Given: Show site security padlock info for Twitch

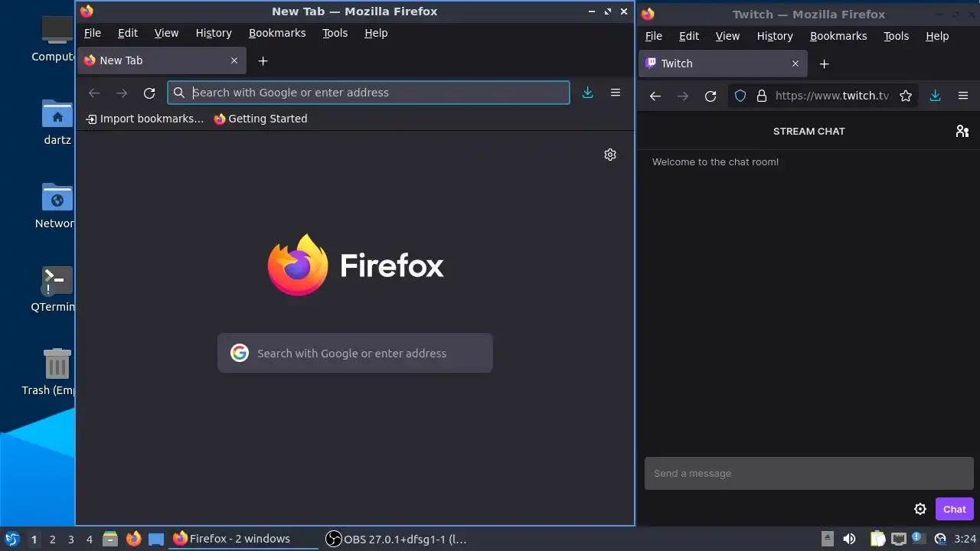Looking at the screenshot, I should [x=761, y=96].
